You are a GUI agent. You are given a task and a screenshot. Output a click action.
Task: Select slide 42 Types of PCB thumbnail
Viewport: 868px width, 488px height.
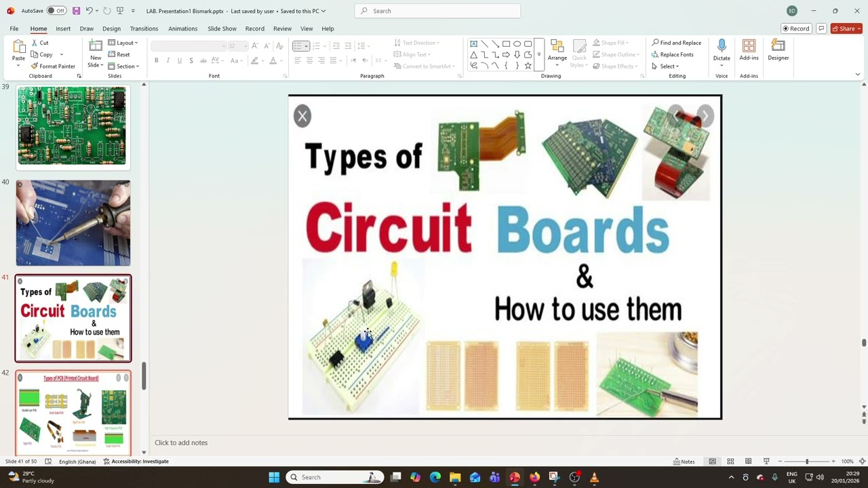[x=73, y=413]
